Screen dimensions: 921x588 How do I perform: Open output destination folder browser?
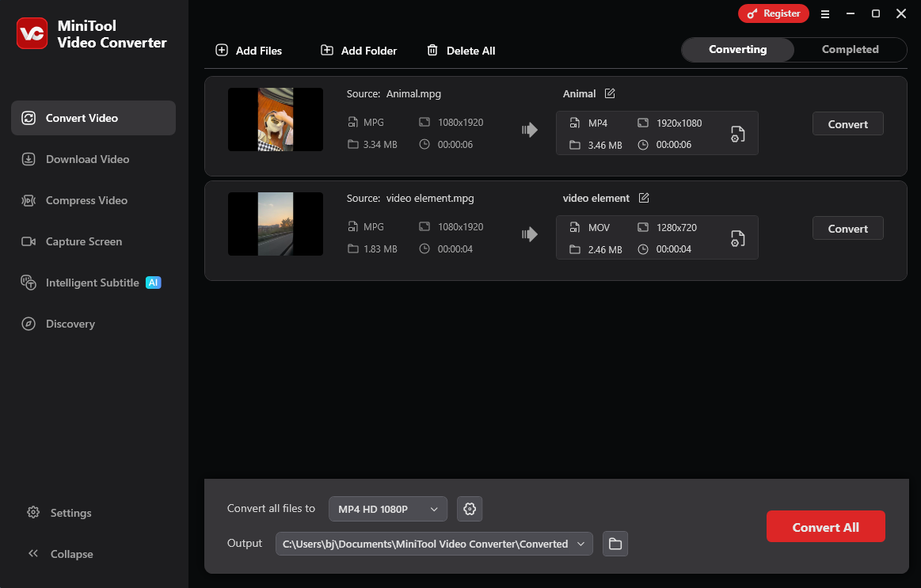click(x=615, y=544)
